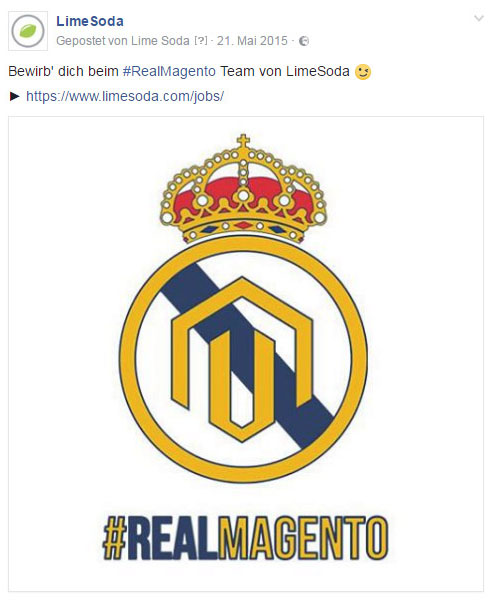This screenshot has height=601, width=490.
Task: Expand the post options chevron
Action: pyautogui.click(x=478, y=18)
